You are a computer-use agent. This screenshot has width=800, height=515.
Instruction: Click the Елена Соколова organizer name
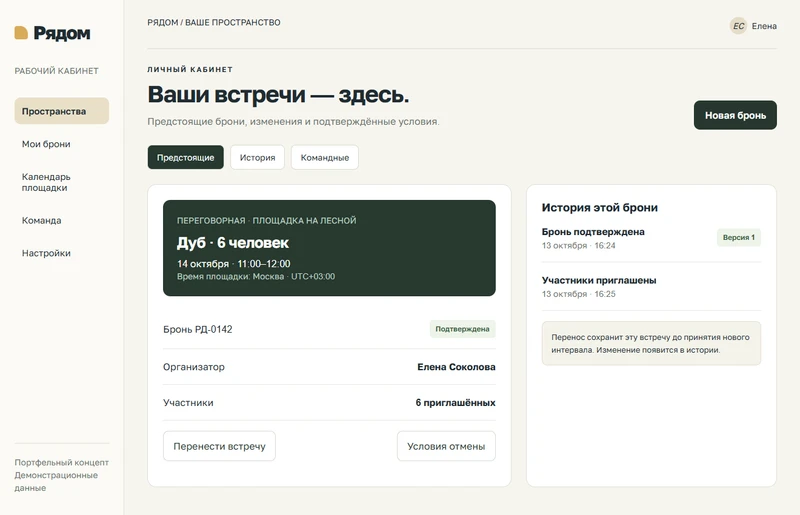pyautogui.click(x=456, y=367)
